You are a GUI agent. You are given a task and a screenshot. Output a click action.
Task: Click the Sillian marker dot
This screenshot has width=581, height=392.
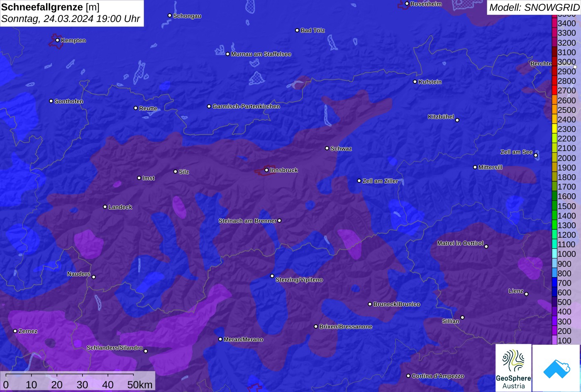coord(462,317)
